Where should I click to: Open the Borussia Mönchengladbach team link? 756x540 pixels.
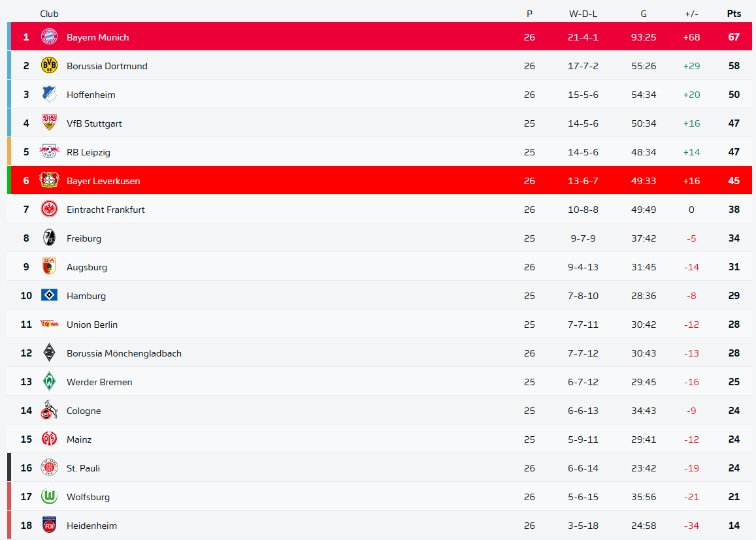click(124, 353)
